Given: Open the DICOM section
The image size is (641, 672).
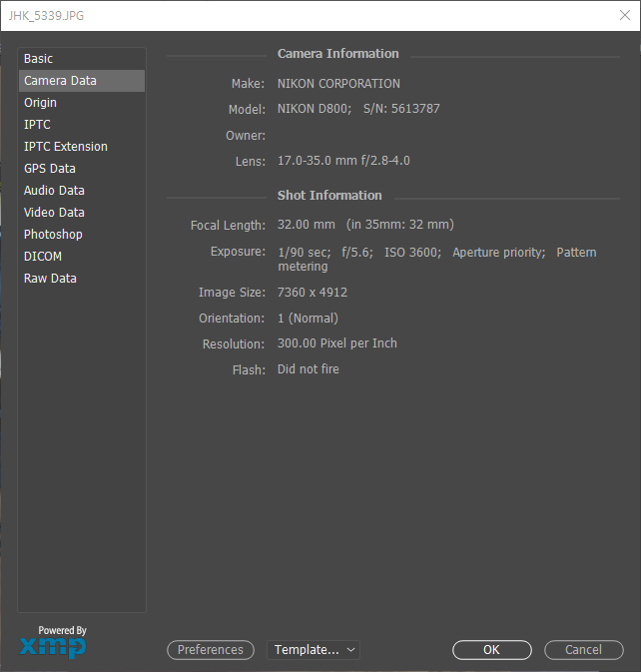Looking at the screenshot, I should (x=82, y=257).
